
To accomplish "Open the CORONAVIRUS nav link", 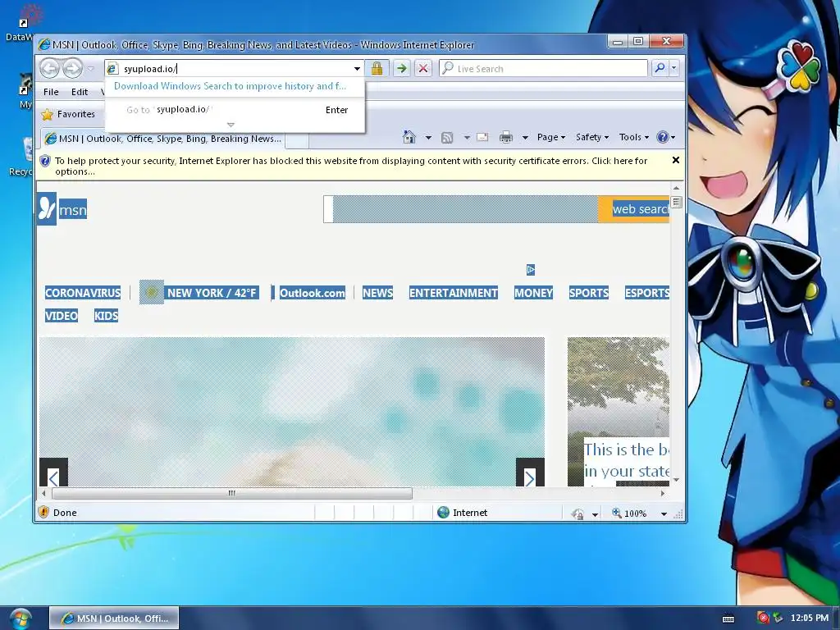I will [x=83, y=293].
